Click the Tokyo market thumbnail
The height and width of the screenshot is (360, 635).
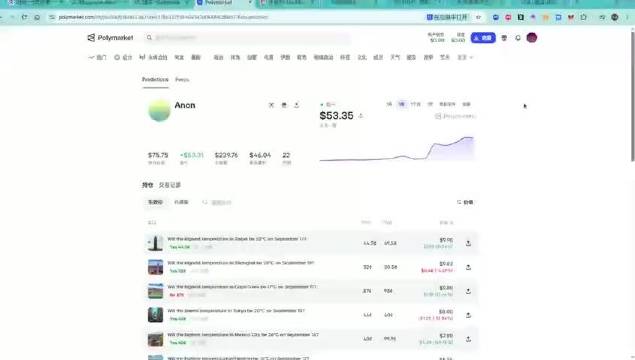point(155,315)
